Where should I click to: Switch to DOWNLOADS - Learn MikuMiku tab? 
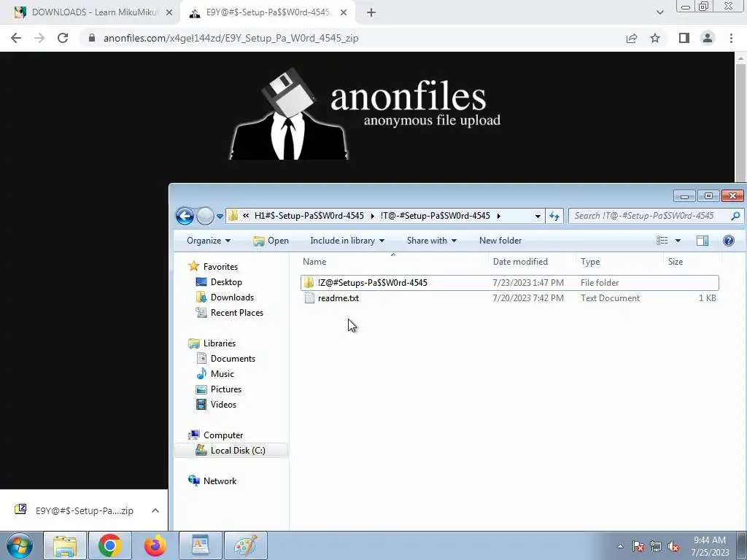pyautogui.click(x=91, y=13)
